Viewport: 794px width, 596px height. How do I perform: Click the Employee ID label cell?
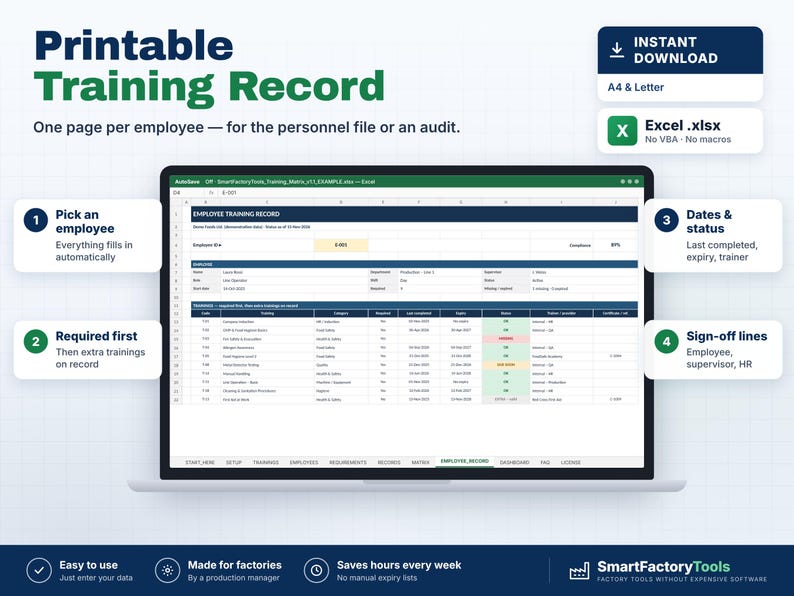pos(207,245)
